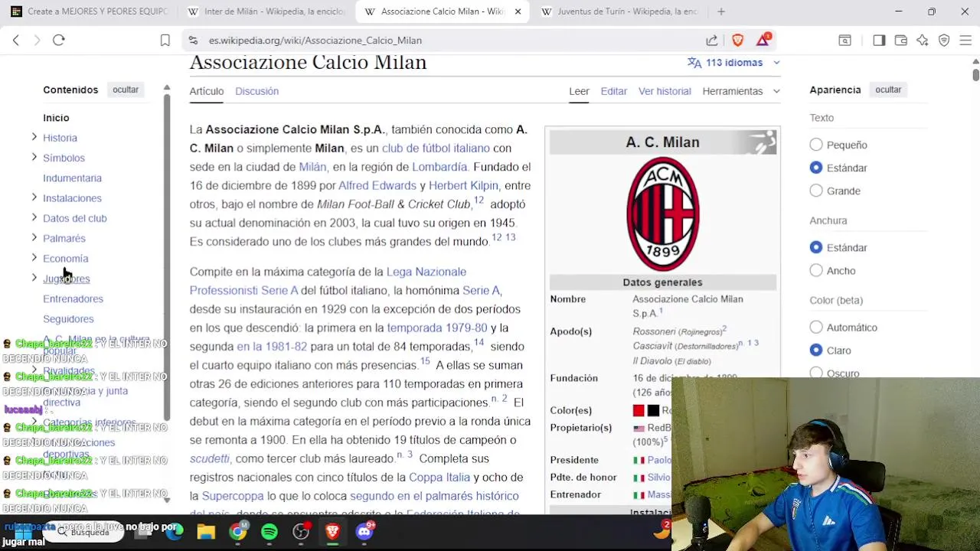Click the A. C. Milan club crest image
The image size is (980, 551).
point(663,214)
